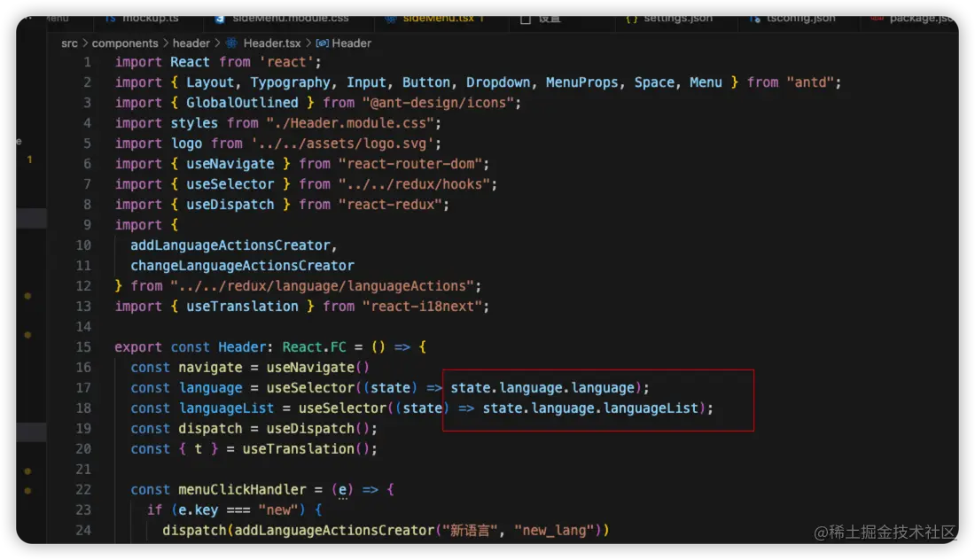Click the "../../redux/hooks" import path

(x=414, y=184)
